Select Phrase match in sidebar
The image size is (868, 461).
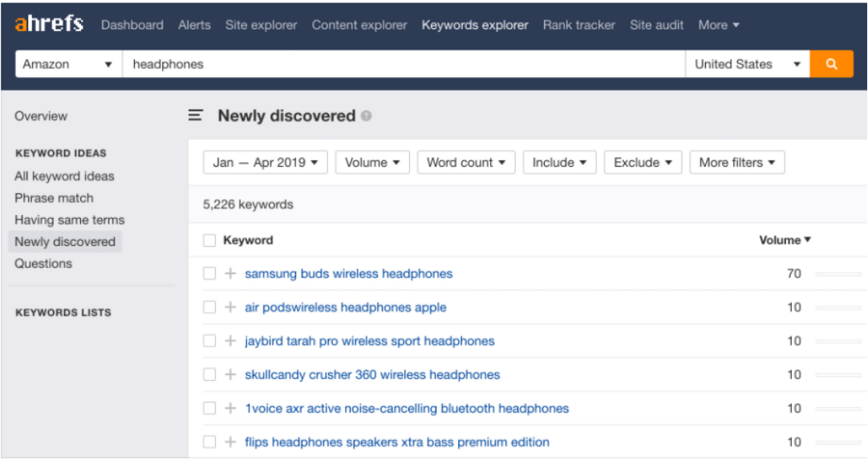(54, 198)
